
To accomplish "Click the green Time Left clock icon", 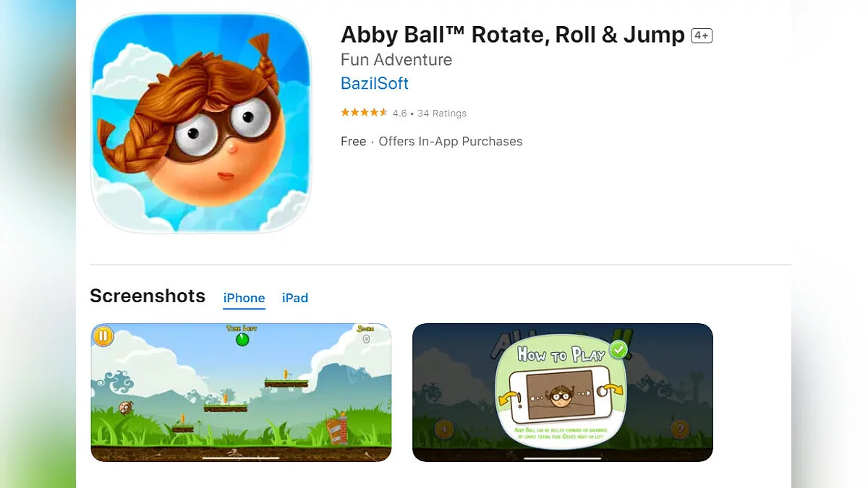I will pos(242,338).
